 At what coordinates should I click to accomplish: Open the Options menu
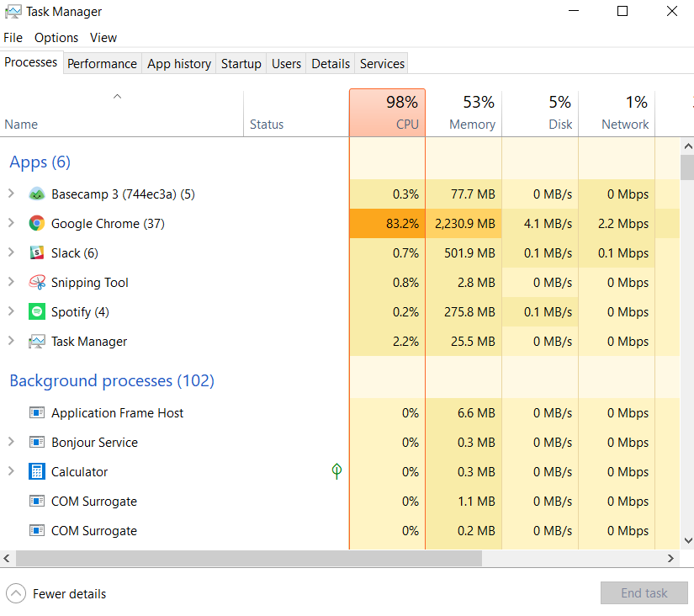56,38
